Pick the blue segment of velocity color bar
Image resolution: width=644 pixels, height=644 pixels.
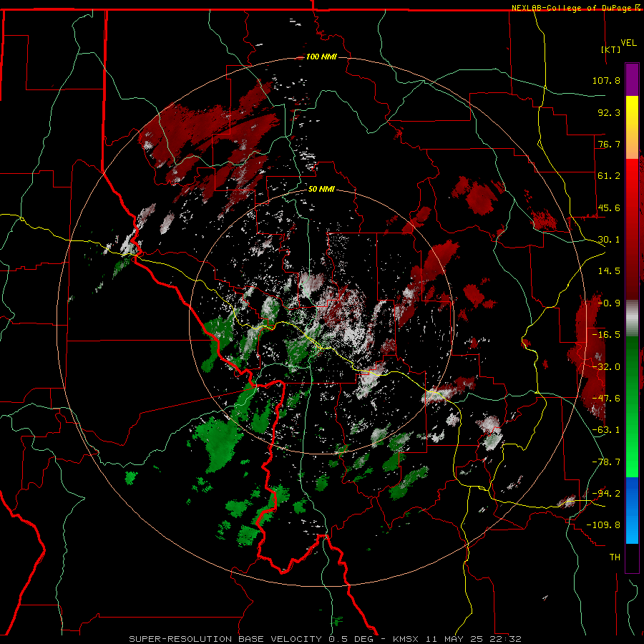click(x=632, y=510)
